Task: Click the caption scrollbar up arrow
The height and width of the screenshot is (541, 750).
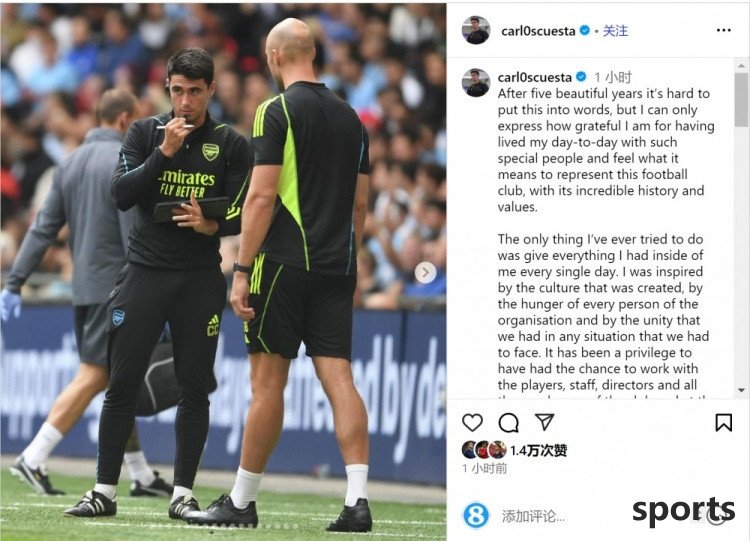Action: pyautogui.click(x=741, y=66)
